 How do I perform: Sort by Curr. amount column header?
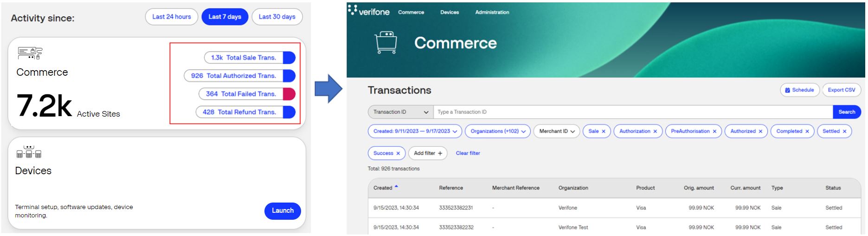(746, 188)
